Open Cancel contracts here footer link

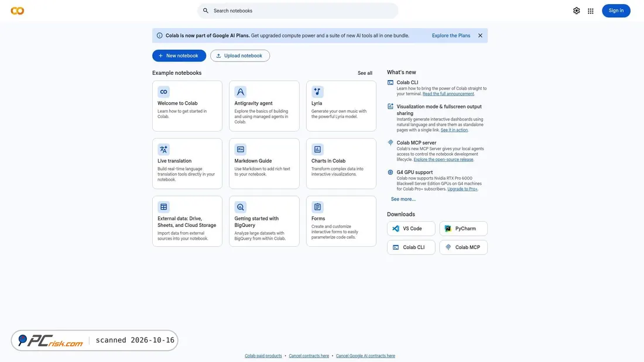(x=309, y=356)
